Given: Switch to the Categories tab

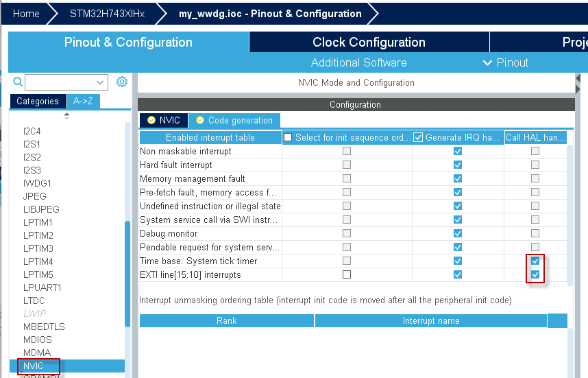Looking at the screenshot, I should click(x=38, y=101).
